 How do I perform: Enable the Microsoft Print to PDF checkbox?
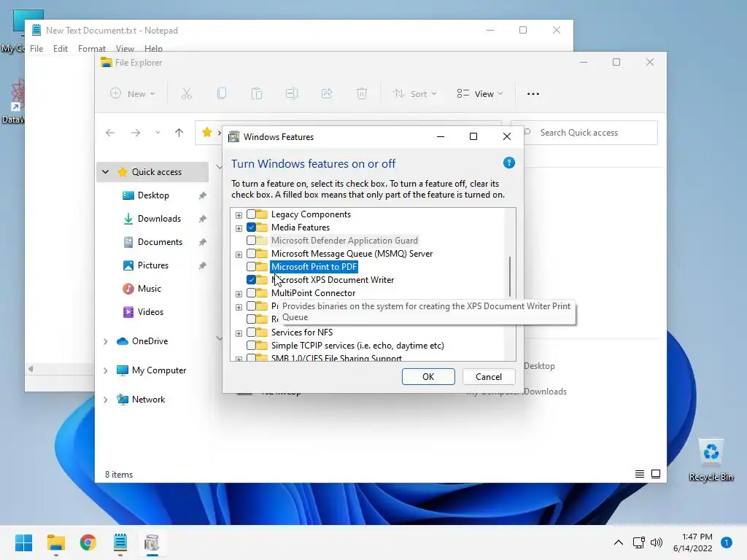[251, 267]
